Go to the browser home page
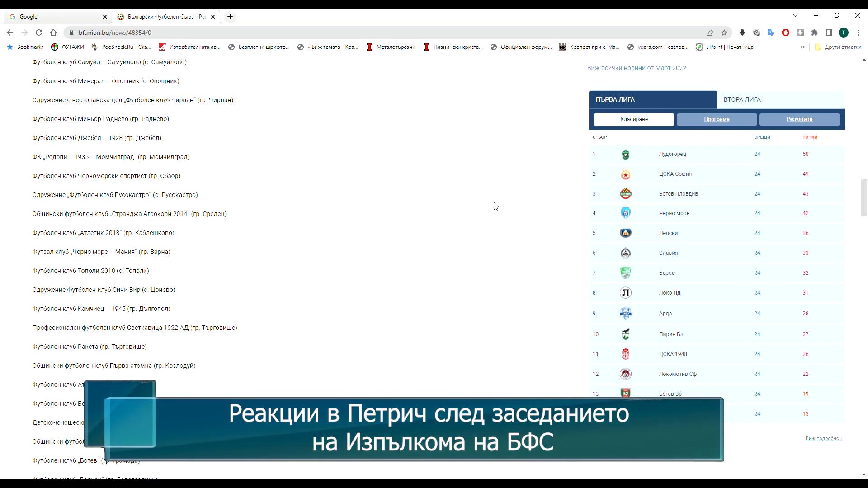868x488 pixels. point(53,33)
